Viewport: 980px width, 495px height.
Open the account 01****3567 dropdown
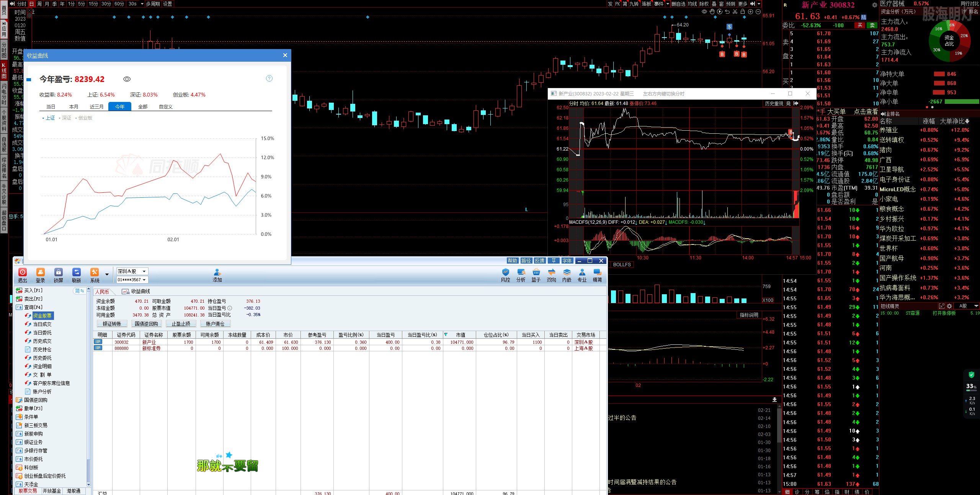tap(132, 280)
